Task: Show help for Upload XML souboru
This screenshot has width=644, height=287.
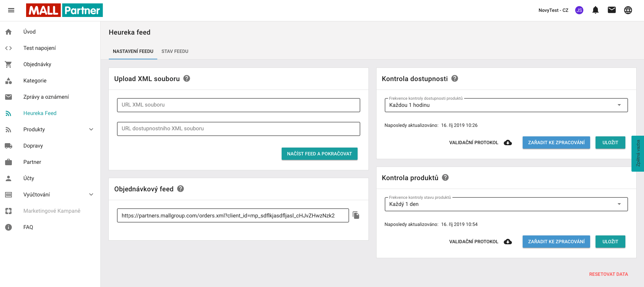Action: [x=187, y=78]
